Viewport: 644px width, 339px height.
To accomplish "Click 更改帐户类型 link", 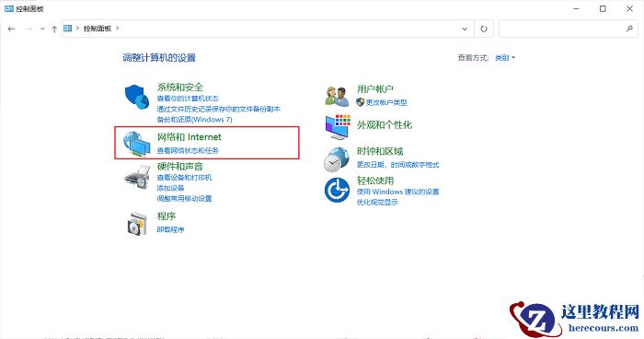I will coord(386,102).
